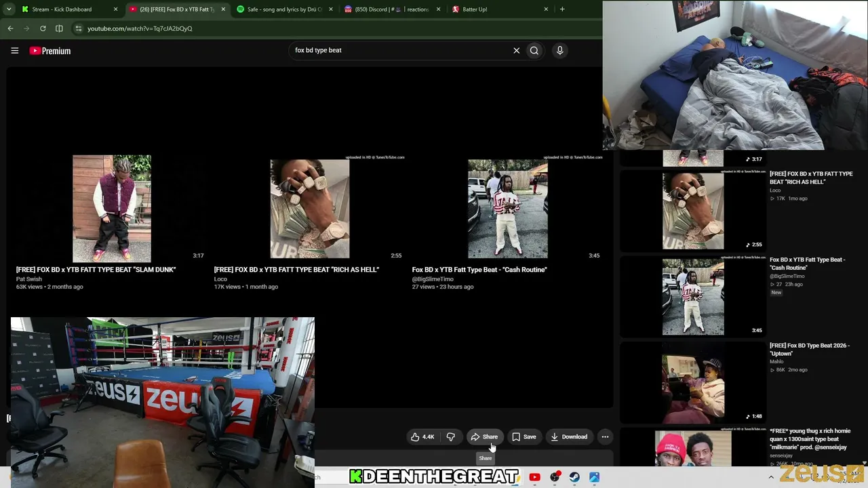Edit the 'fox bd type beat' search box
The image size is (868, 488).
coord(400,50)
